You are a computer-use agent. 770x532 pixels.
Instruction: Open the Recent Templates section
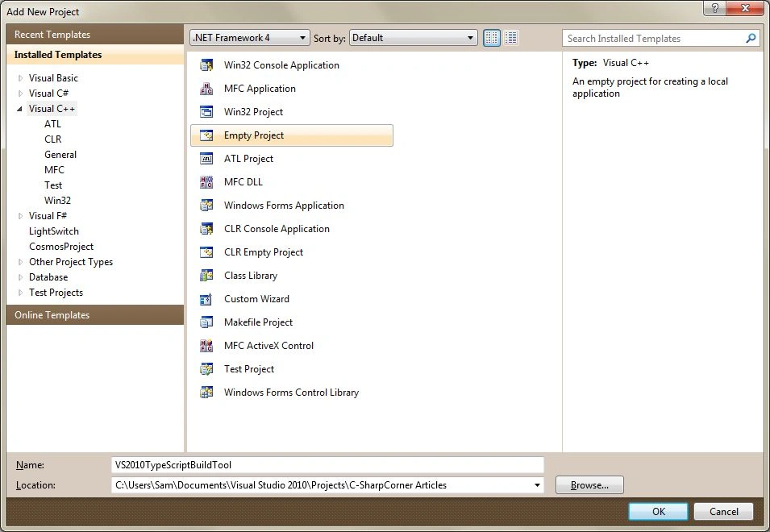click(95, 35)
